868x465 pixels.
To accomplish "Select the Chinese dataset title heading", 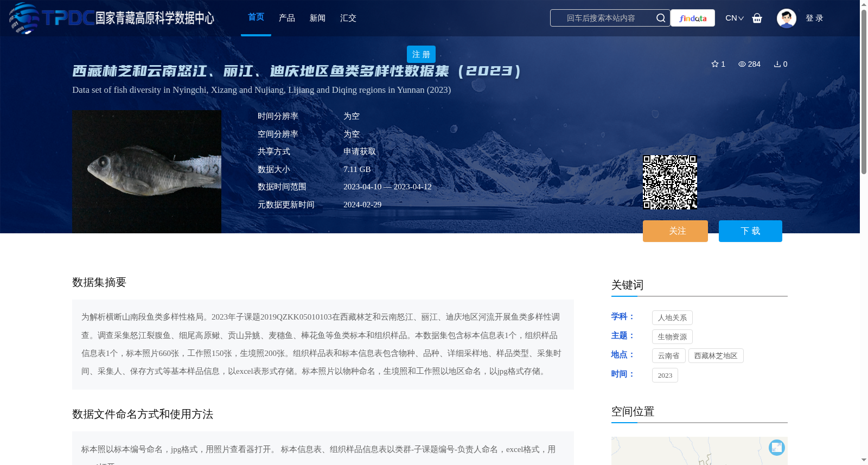I will tap(297, 71).
